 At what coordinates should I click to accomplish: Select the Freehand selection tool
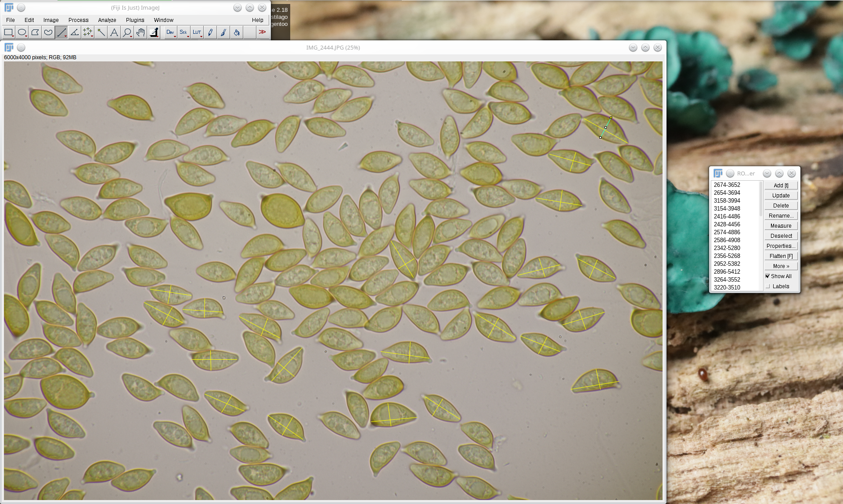48,32
